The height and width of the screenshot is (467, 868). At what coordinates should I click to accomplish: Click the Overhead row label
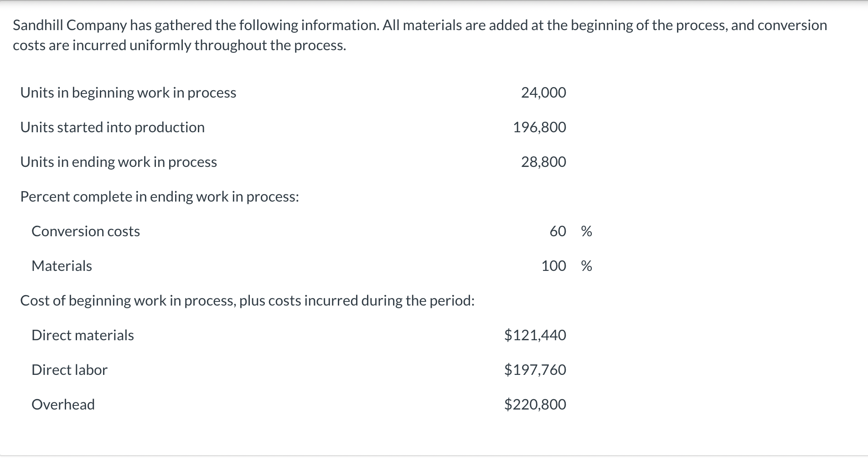click(63, 405)
